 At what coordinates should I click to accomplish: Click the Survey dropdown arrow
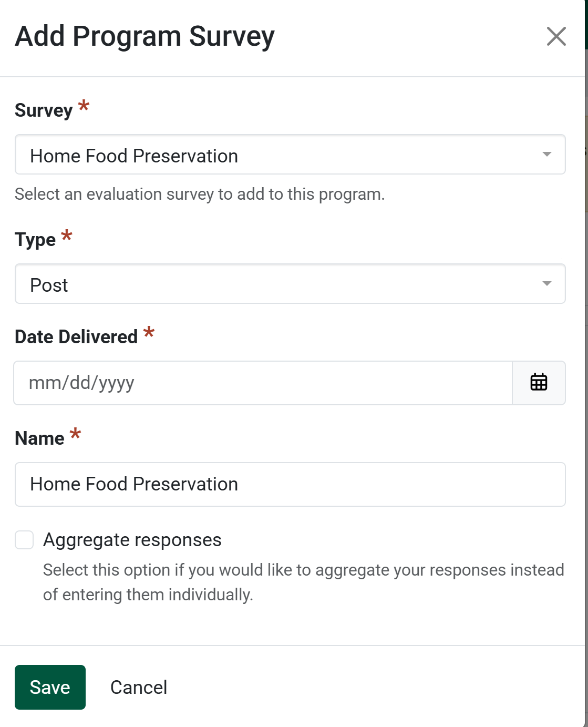coord(546,155)
